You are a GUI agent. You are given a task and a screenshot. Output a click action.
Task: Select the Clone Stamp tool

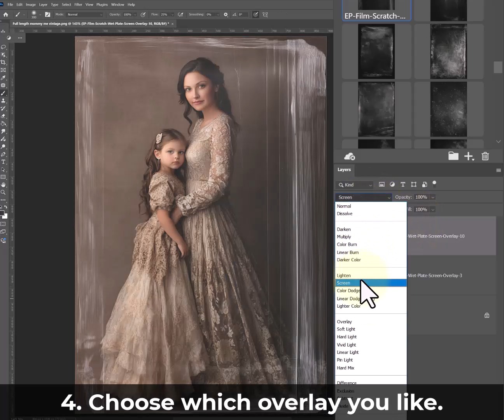3,101
